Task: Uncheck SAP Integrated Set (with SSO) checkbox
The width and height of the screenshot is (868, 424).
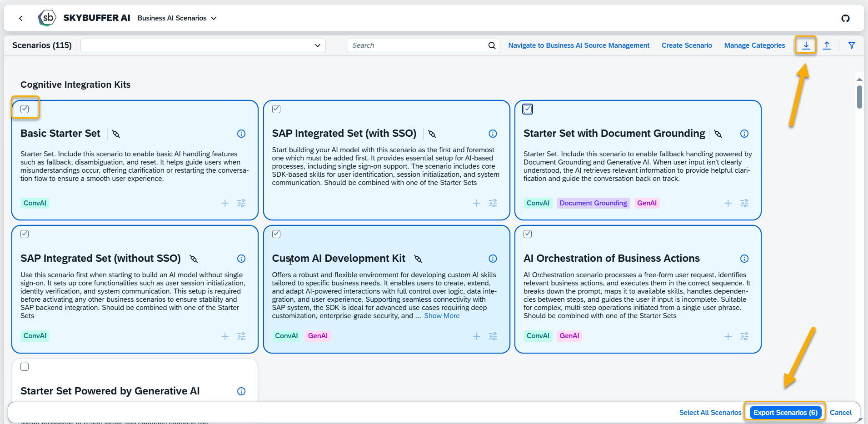Action: coord(276,109)
